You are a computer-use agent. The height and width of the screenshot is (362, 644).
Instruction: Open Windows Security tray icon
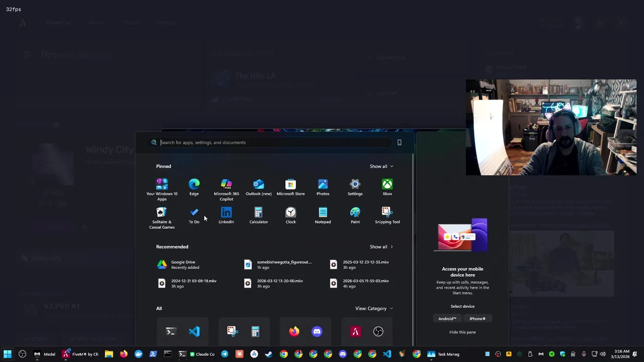coord(562,354)
